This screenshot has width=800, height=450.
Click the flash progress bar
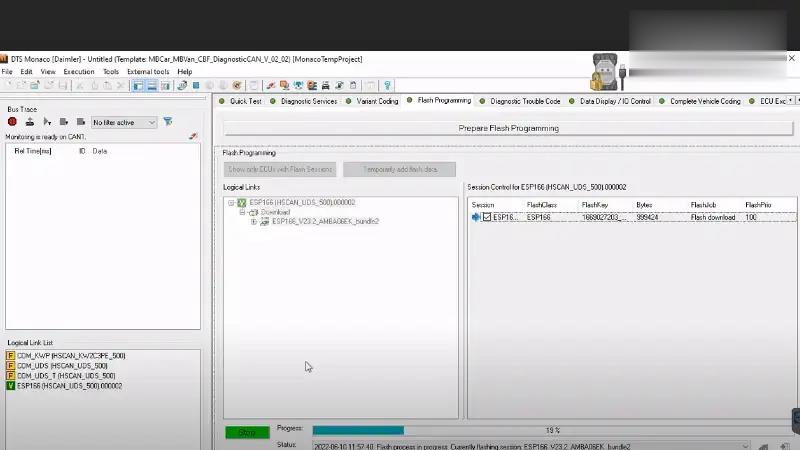(x=553, y=431)
